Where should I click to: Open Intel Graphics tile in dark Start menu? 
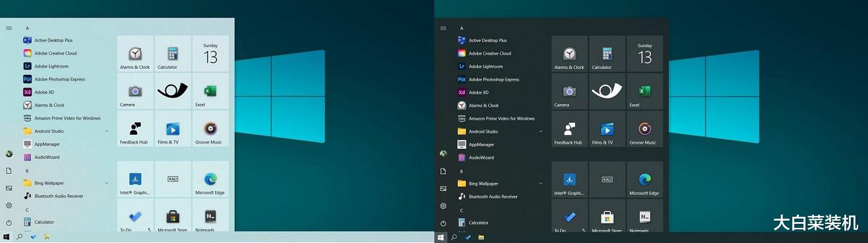[569, 180]
